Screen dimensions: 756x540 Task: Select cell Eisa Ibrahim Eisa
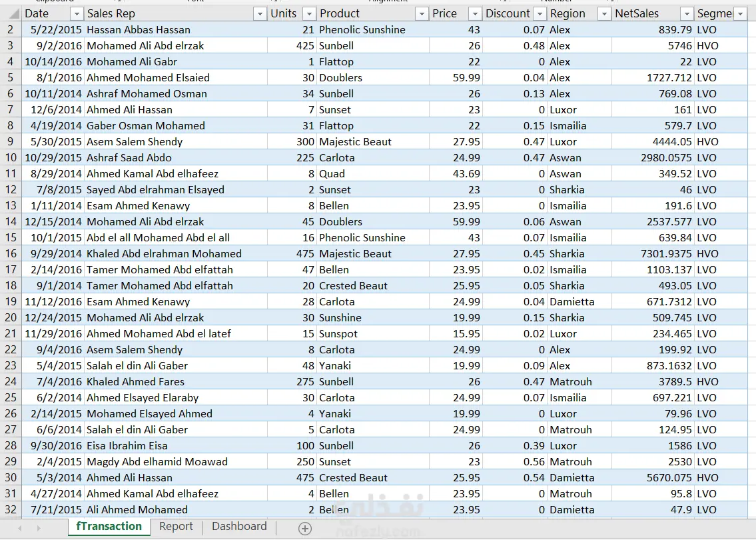click(176, 445)
